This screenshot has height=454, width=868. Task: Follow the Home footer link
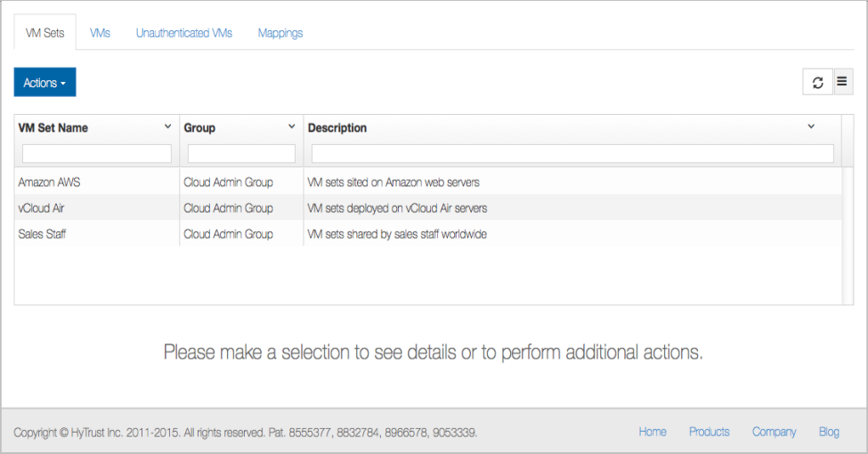click(x=652, y=432)
